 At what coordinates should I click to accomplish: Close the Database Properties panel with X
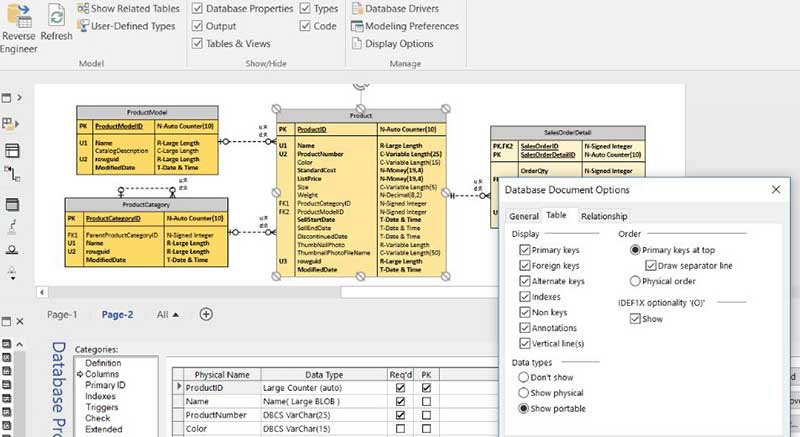[20, 321]
